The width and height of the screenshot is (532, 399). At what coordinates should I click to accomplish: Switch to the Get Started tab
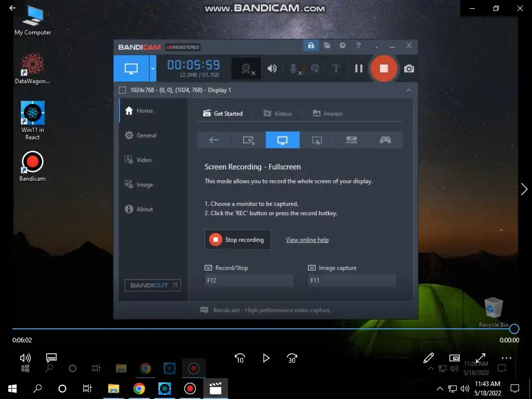coord(223,114)
